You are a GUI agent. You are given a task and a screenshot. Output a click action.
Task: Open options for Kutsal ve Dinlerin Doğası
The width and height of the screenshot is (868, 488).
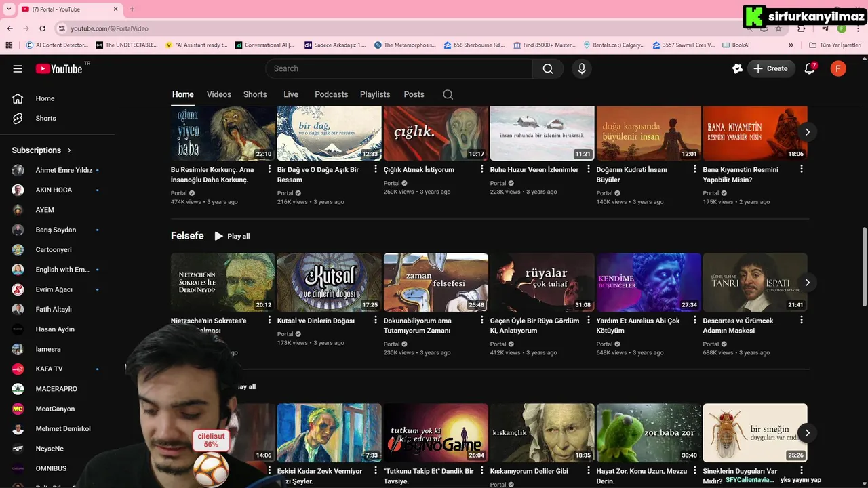click(376, 320)
